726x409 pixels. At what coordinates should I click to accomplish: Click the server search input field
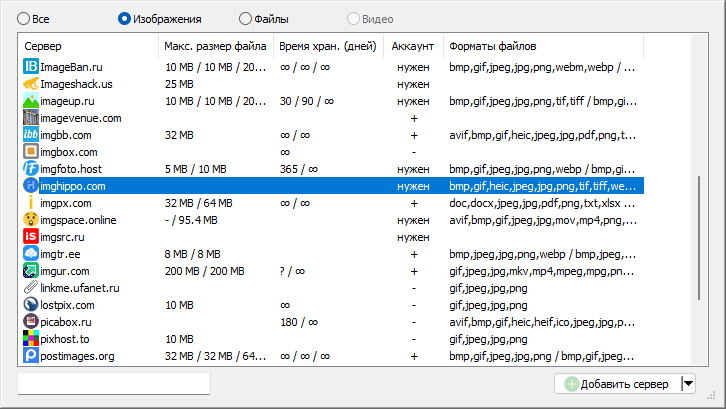[x=114, y=384]
